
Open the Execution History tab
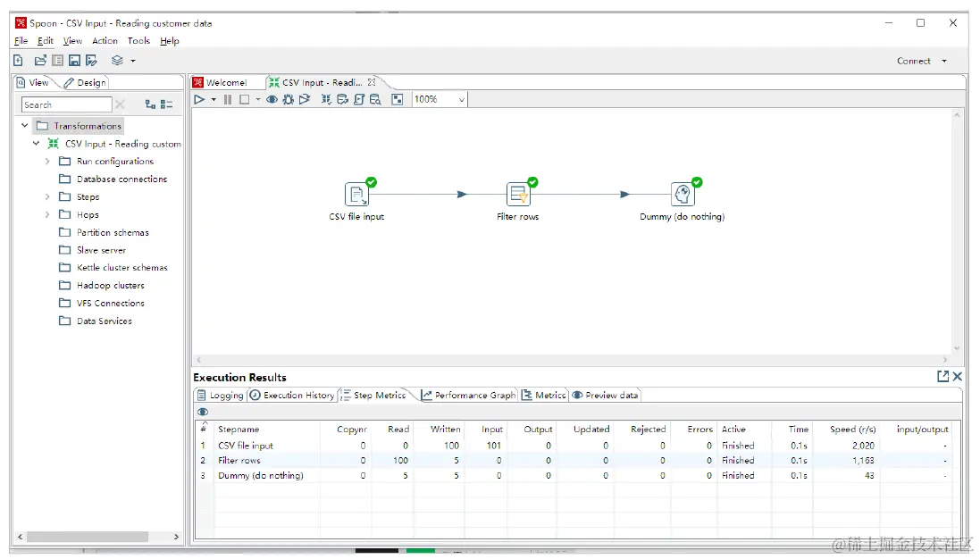[x=292, y=396]
